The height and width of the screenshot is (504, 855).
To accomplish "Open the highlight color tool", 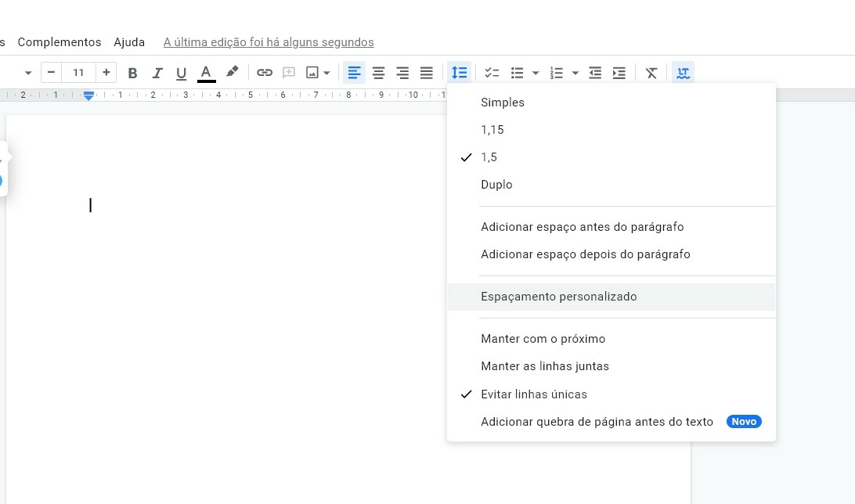I will [x=232, y=72].
